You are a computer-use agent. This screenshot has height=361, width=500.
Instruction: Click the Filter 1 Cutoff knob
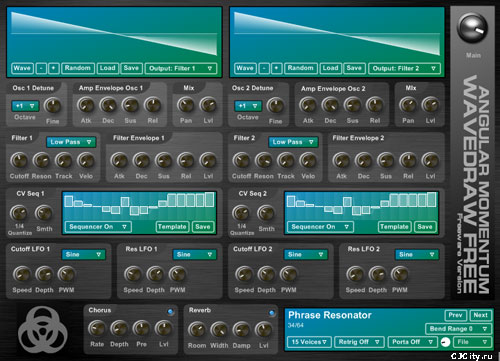pos(19,161)
